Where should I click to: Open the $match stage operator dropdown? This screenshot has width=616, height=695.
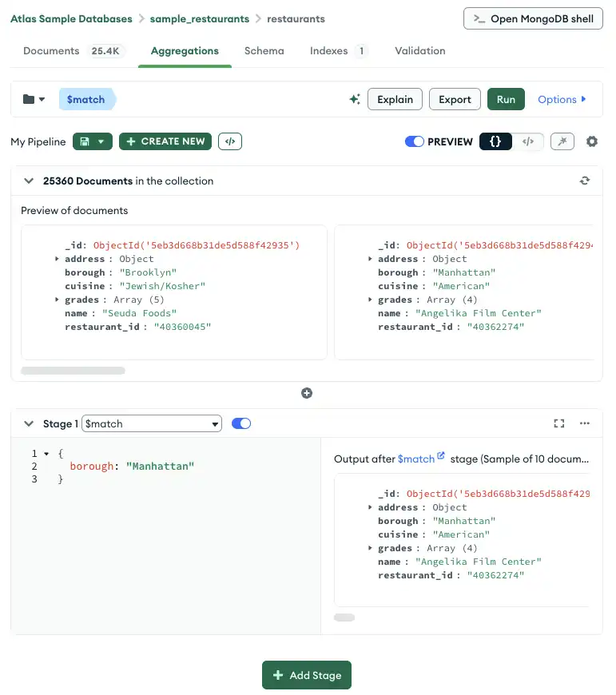(x=152, y=423)
